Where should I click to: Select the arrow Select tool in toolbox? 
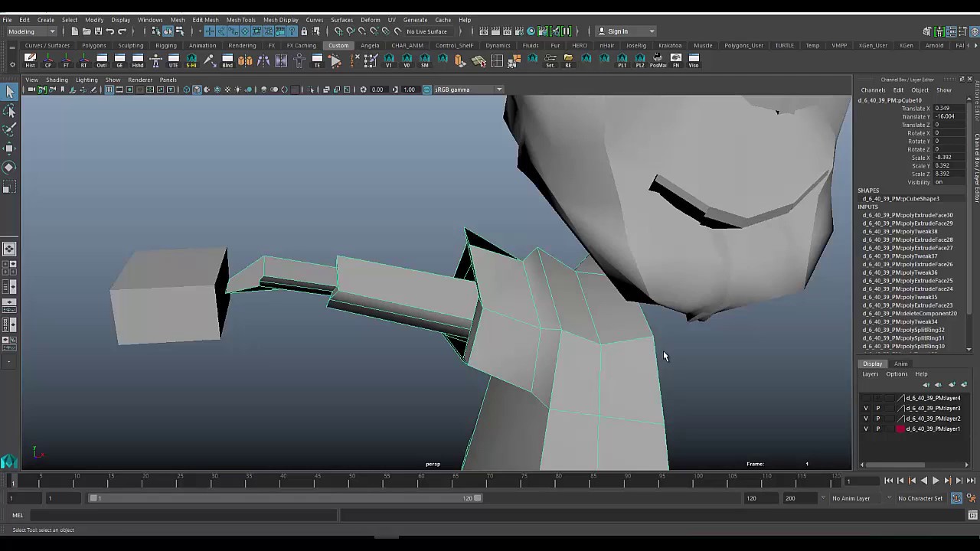click(x=9, y=93)
